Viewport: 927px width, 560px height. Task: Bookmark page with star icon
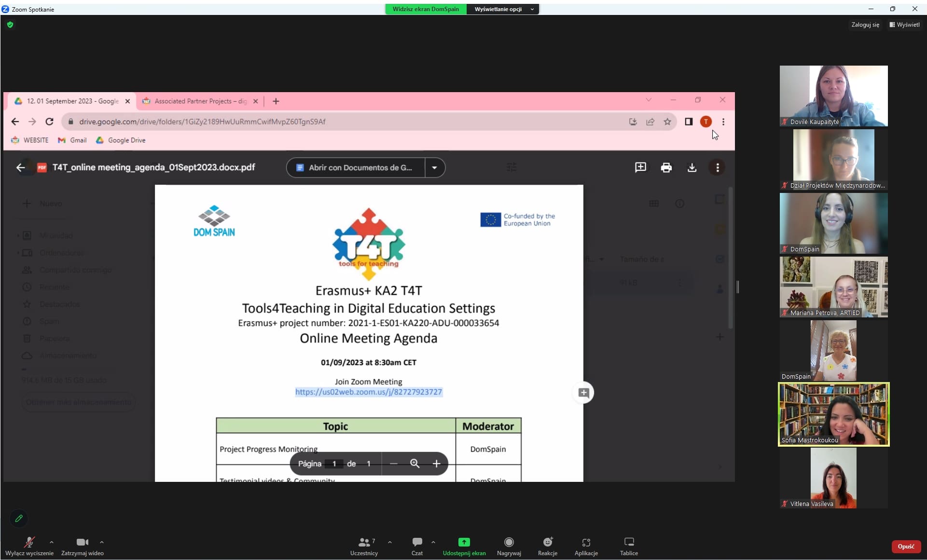667,122
